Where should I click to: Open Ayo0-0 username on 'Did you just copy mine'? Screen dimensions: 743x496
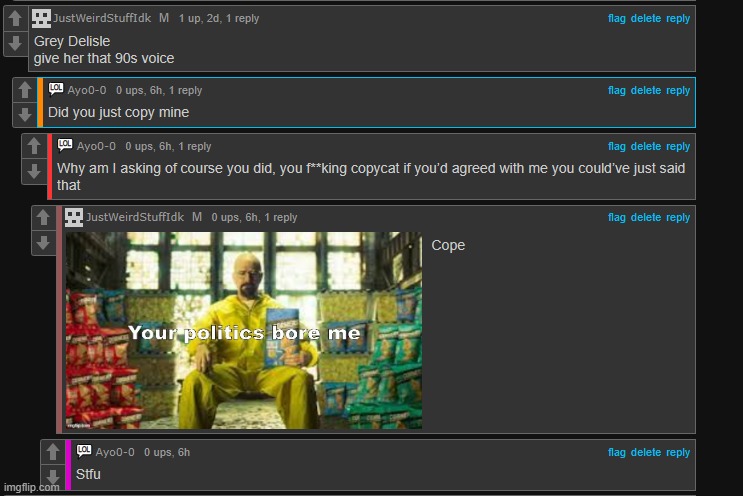click(87, 90)
